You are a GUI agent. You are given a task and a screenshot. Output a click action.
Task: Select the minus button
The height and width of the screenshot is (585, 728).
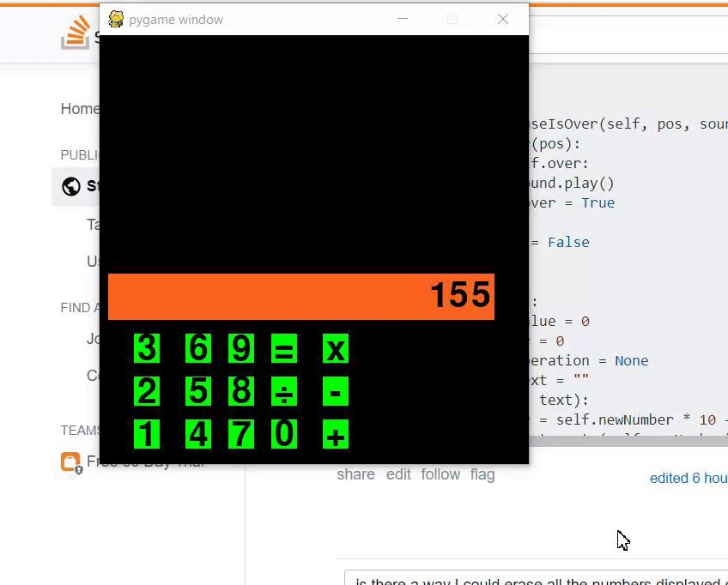336,391
